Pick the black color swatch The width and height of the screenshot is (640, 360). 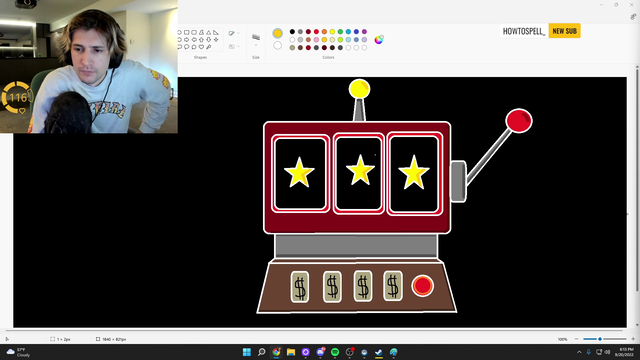click(292, 31)
